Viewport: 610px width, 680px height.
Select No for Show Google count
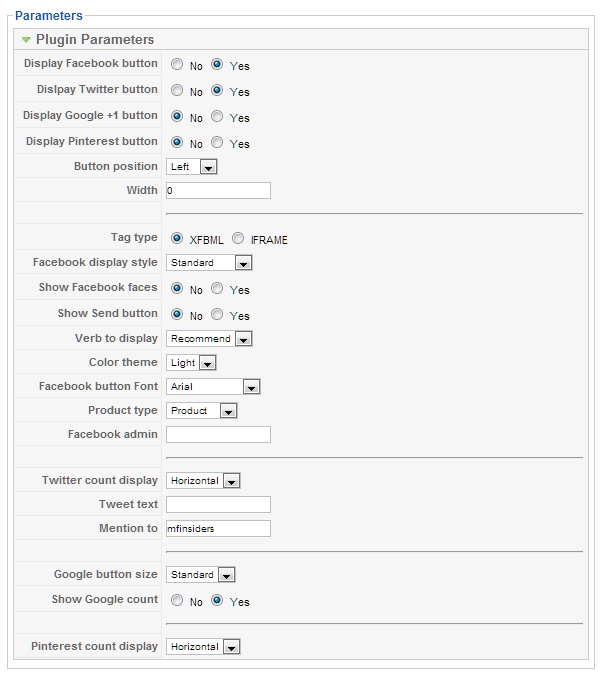point(177,601)
